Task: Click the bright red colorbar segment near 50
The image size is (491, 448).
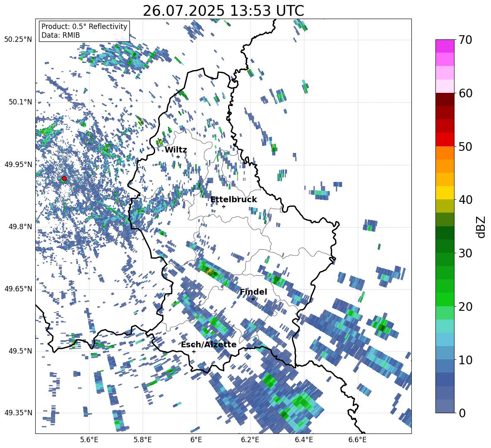Action: click(x=445, y=140)
